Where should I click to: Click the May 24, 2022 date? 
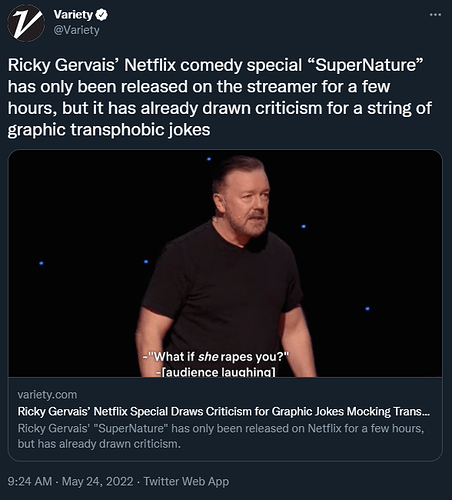tap(97, 482)
